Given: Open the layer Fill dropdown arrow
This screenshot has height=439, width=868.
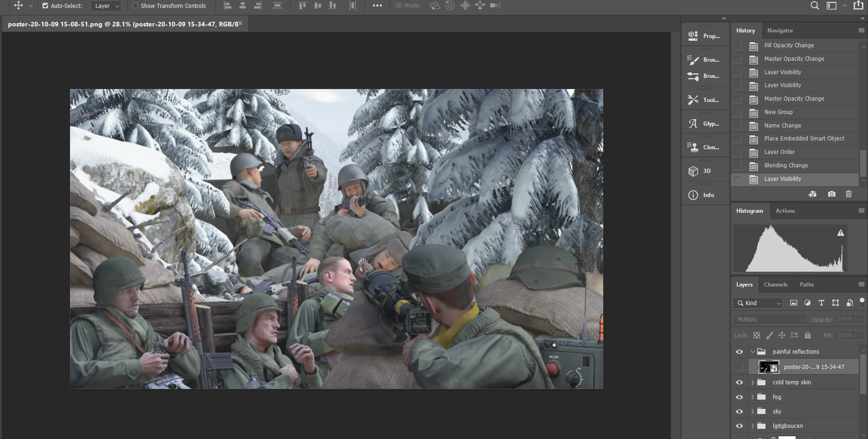Looking at the screenshot, I should [861, 335].
